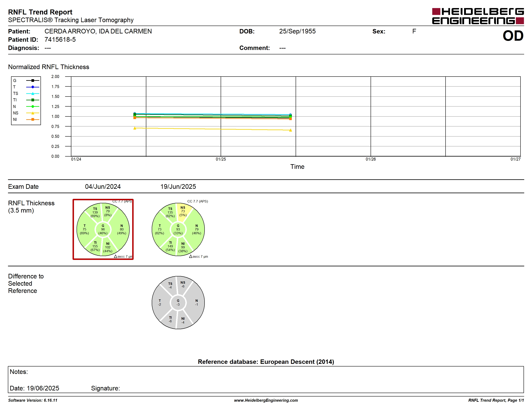The image size is (532, 411).
Task: Select the yellow NS data point for June 2024
Action: click(x=135, y=128)
